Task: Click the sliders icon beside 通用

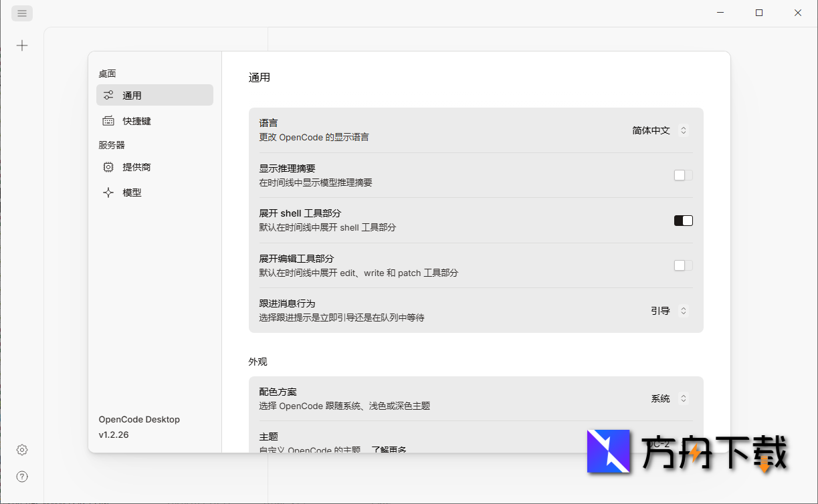Action: click(x=108, y=94)
